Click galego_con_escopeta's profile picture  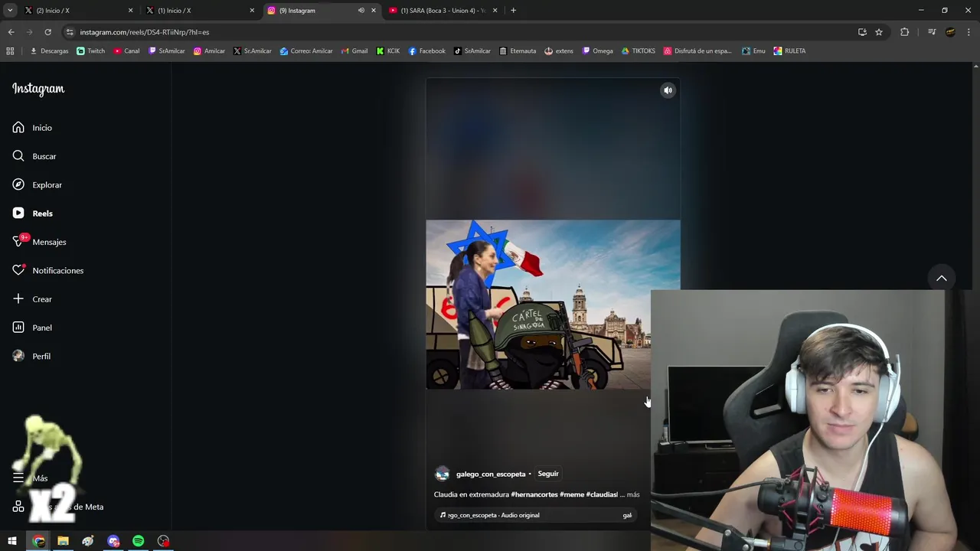(x=442, y=474)
